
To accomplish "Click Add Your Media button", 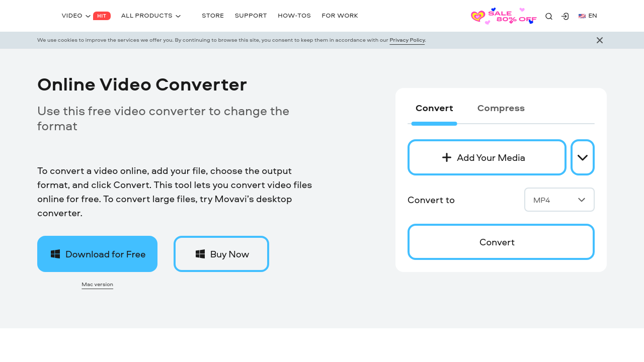I will [x=487, y=157].
